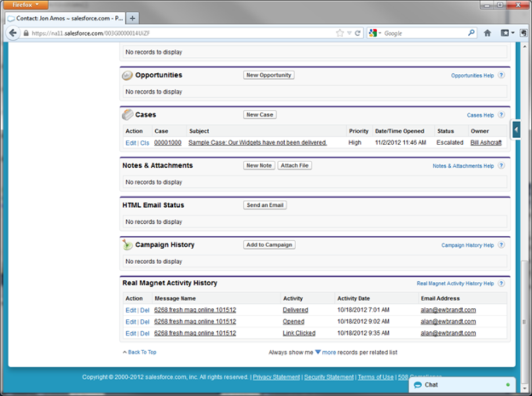The height and width of the screenshot is (396, 532).
Task: Open a new browser tab
Action: 132,18
